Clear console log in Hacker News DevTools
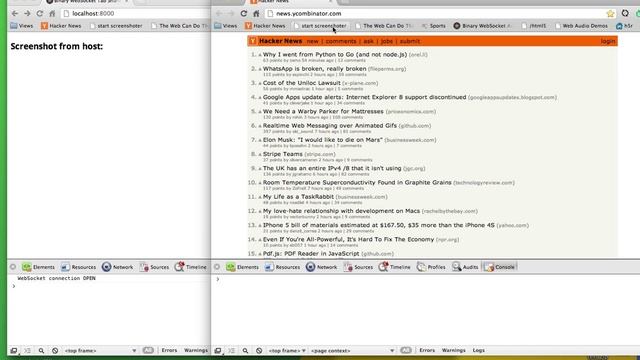Viewport: 640px width, 360px height. click(259, 351)
